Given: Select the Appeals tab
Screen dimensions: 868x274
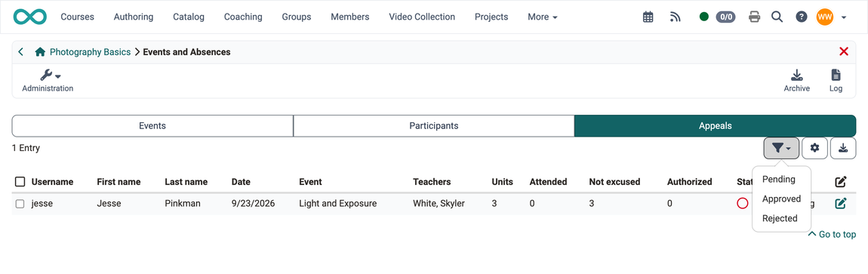Looking at the screenshot, I should pos(716,125).
